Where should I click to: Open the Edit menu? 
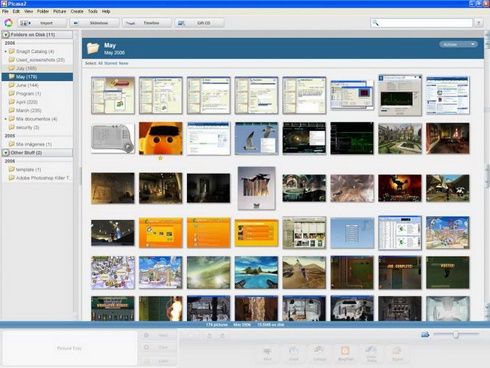tap(16, 11)
